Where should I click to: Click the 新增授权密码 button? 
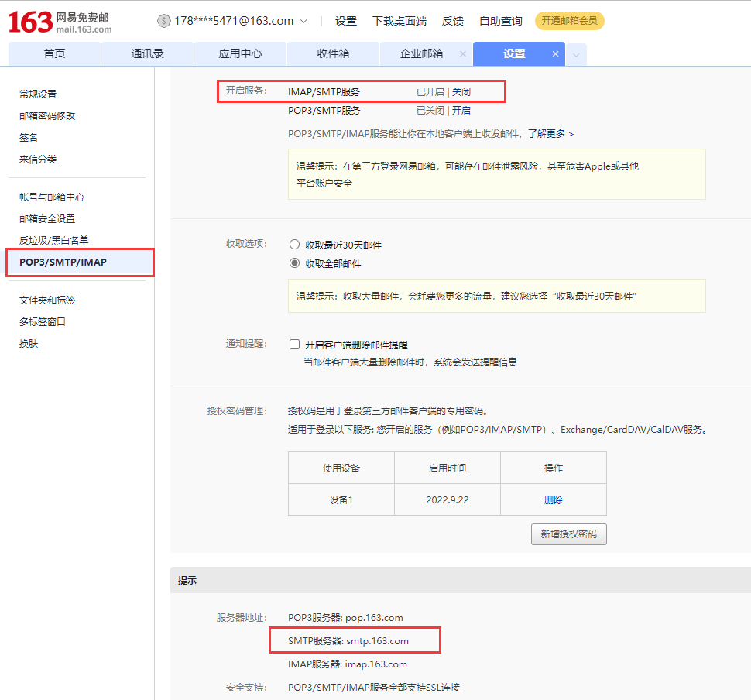pos(568,534)
